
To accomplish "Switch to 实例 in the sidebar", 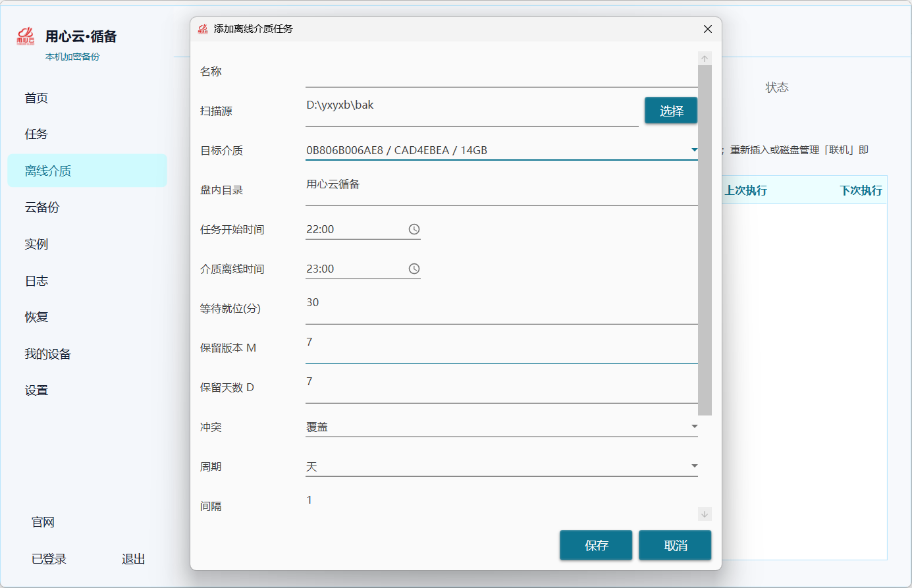I will [87, 244].
